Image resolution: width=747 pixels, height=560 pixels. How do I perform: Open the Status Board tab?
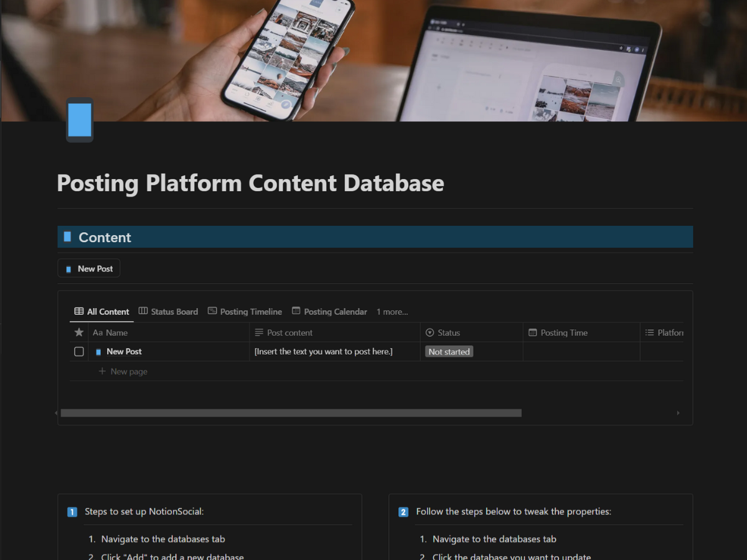tap(168, 312)
